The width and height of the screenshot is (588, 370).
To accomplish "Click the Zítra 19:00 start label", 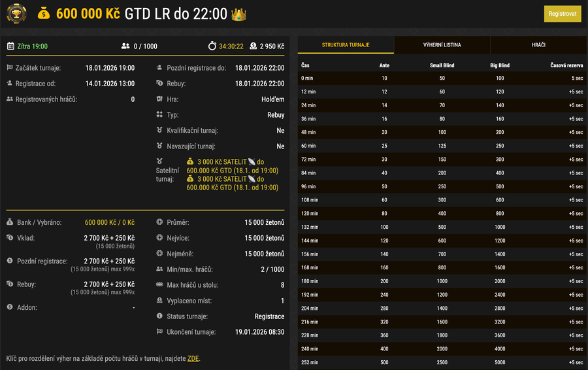I will click(x=32, y=46).
